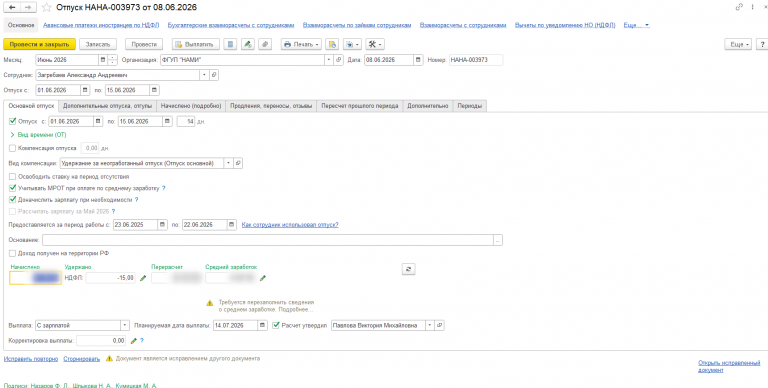This screenshot has height=388, width=768.
Task: Open the toolbar Еще menu button
Action: tap(738, 44)
